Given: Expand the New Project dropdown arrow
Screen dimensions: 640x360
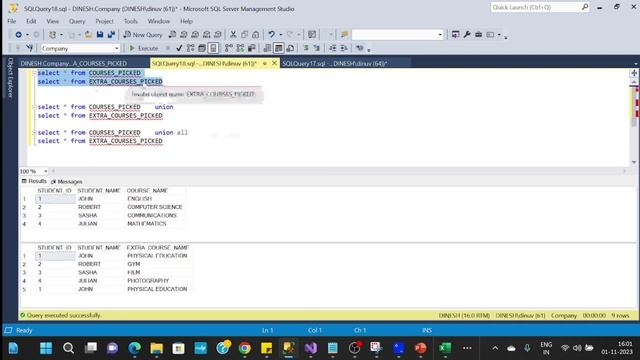Looking at the screenshot, I should [61, 35].
